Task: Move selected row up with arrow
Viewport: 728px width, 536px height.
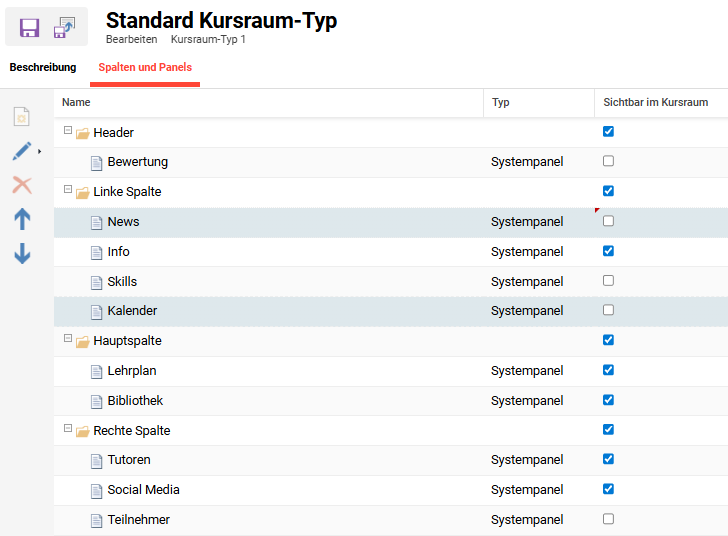Action: tap(21, 220)
